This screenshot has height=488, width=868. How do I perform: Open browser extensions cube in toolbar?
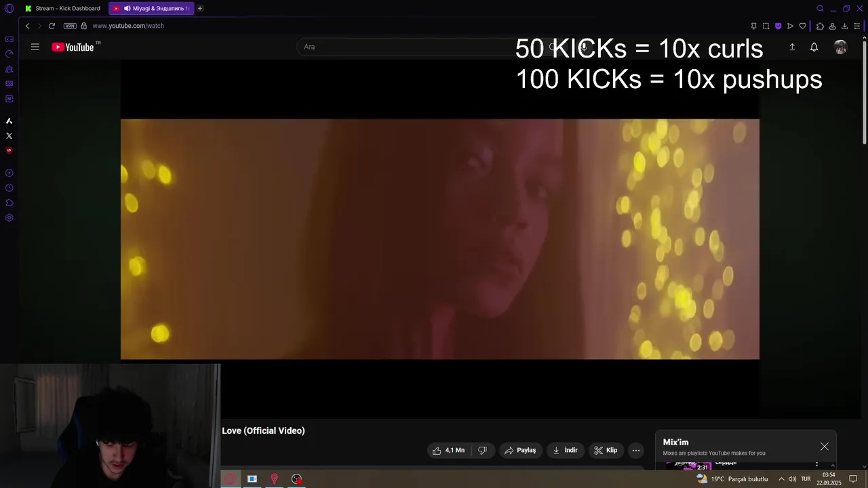tap(820, 26)
